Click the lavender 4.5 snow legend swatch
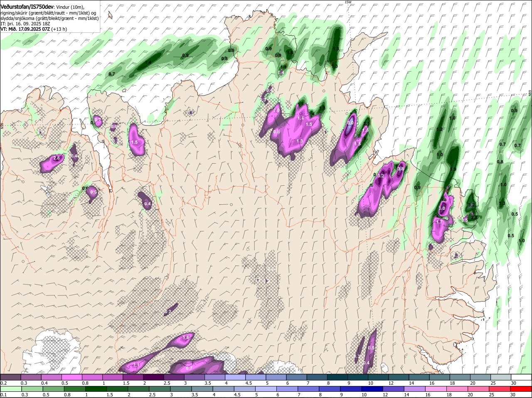Image resolution: width=532 pixels, height=398 pixels. click(x=255, y=377)
